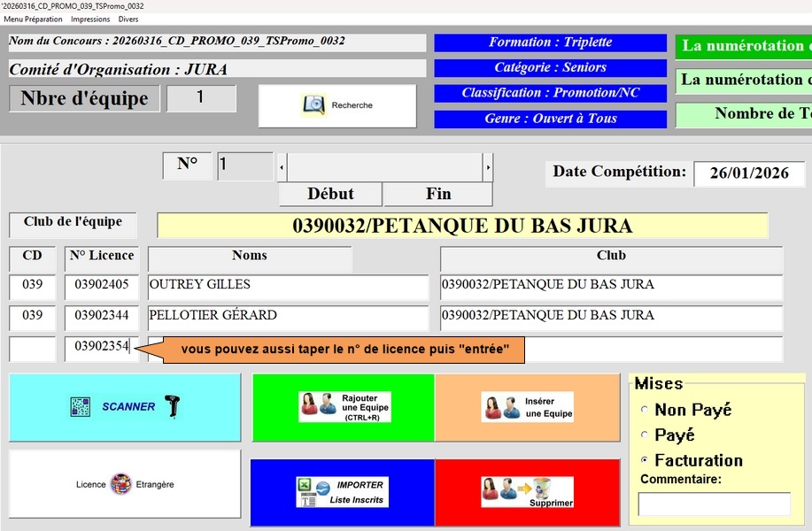The image size is (812, 531).
Task: Open the Divers menu
Action: pos(128,19)
